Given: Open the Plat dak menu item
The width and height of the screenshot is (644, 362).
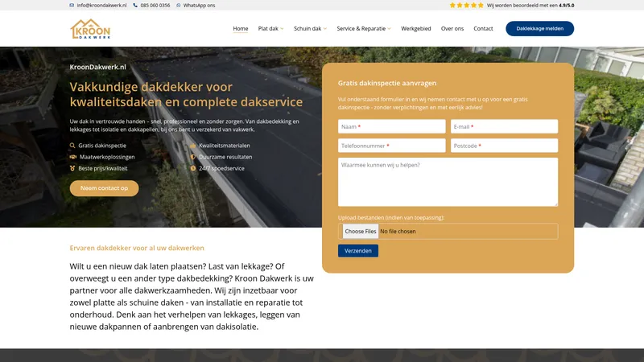Looking at the screenshot, I should pos(268,29).
